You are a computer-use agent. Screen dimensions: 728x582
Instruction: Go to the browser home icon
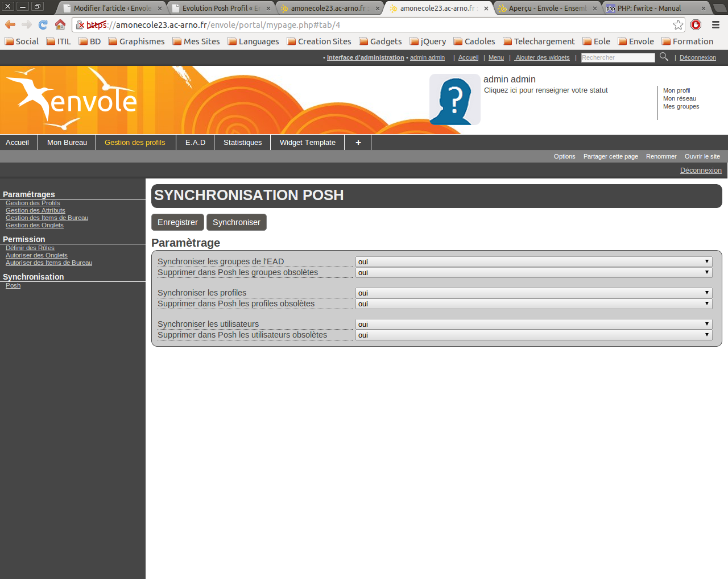tap(60, 25)
